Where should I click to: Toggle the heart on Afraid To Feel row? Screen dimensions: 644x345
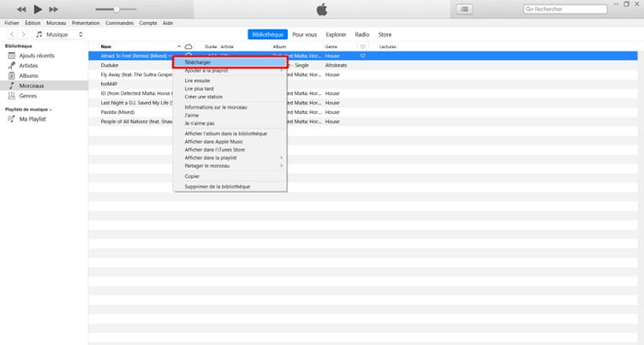[x=362, y=56]
